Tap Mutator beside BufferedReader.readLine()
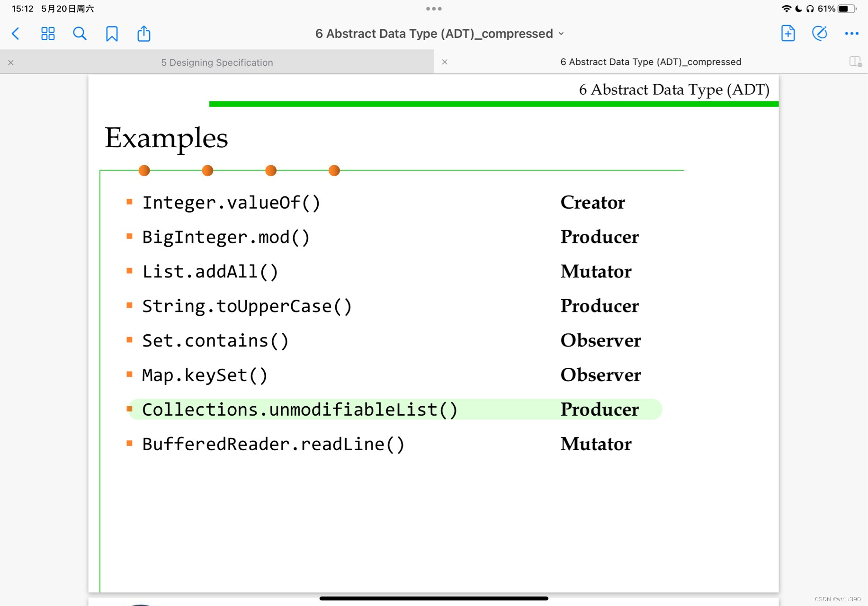 pyautogui.click(x=596, y=445)
